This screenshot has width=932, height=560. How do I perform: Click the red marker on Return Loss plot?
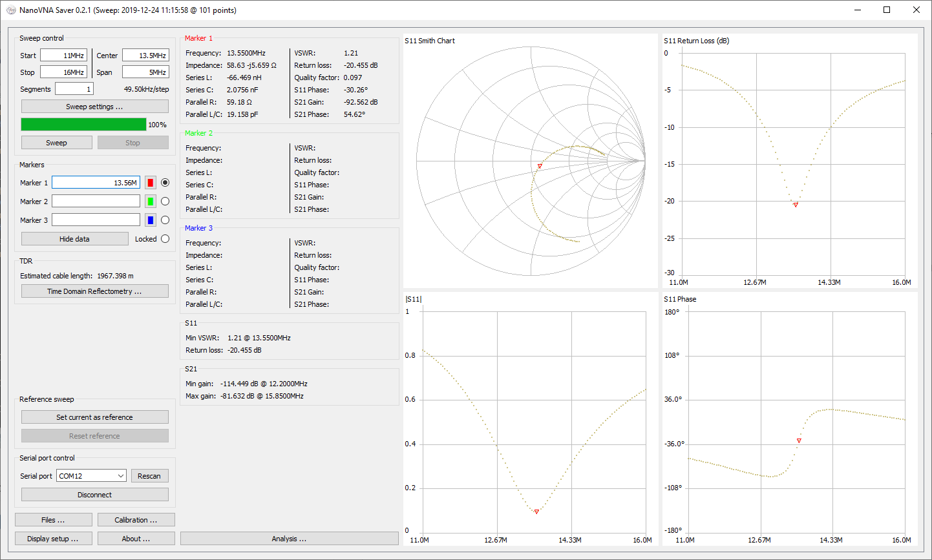coord(796,205)
